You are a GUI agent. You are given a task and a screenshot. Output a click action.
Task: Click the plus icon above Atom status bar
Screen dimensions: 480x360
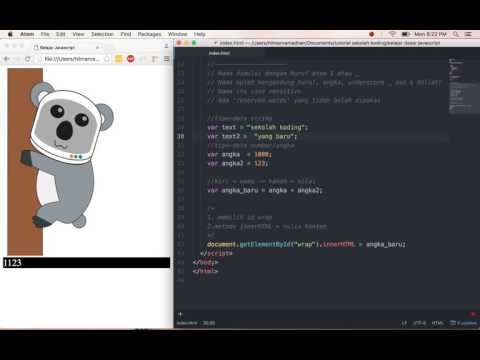pos(180,314)
